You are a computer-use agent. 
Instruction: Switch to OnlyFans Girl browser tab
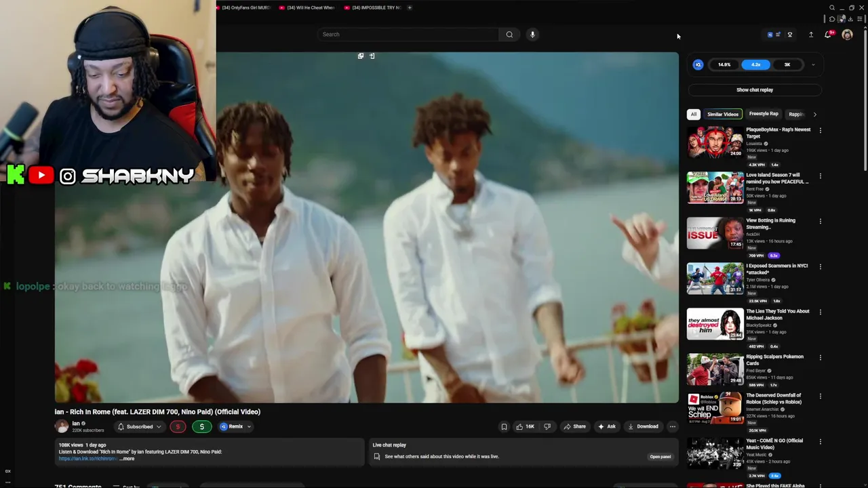(243, 7)
